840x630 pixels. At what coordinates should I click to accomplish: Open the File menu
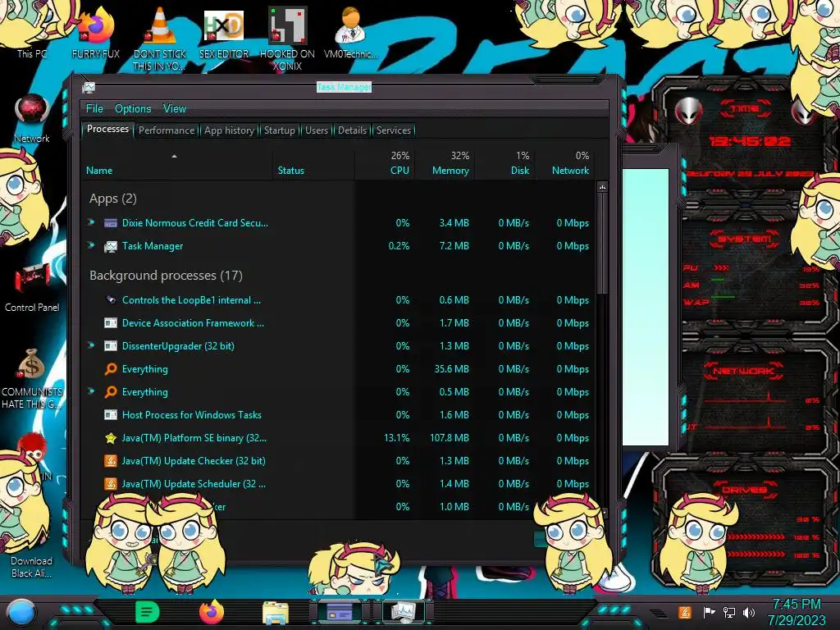pyautogui.click(x=94, y=109)
